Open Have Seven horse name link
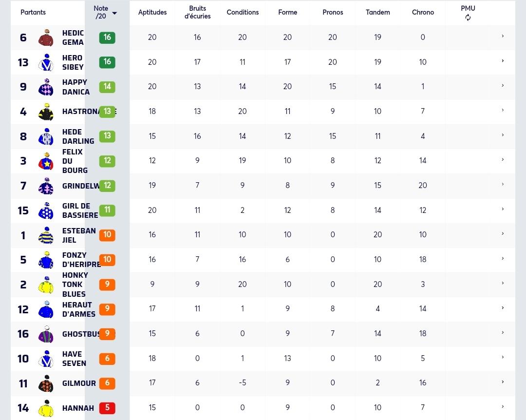The width and height of the screenshot is (526, 420). point(74,359)
